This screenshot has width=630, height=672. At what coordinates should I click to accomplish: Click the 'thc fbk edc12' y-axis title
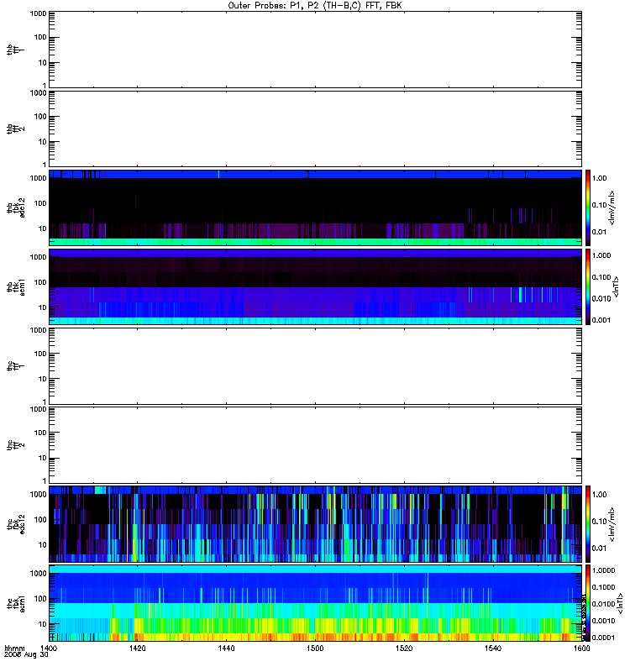point(16,523)
